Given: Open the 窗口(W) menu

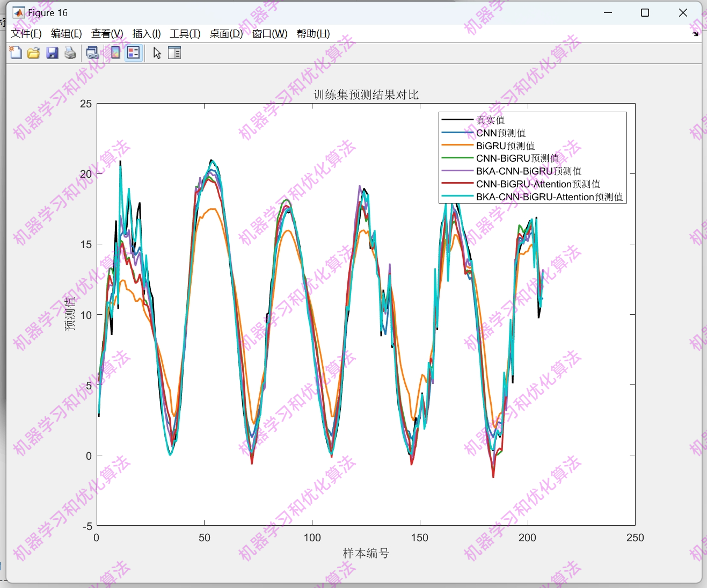Looking at the screenshot, I should [269, 34].
